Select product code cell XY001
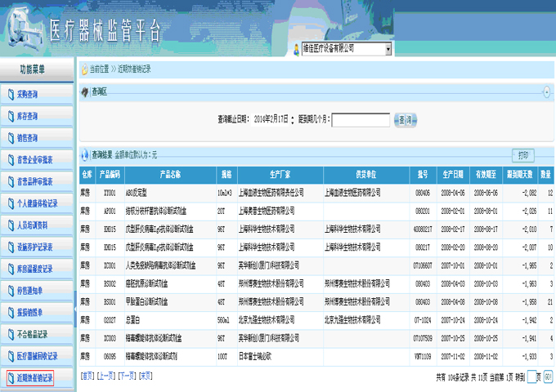The image size is (556, 392). pos(110,193)
